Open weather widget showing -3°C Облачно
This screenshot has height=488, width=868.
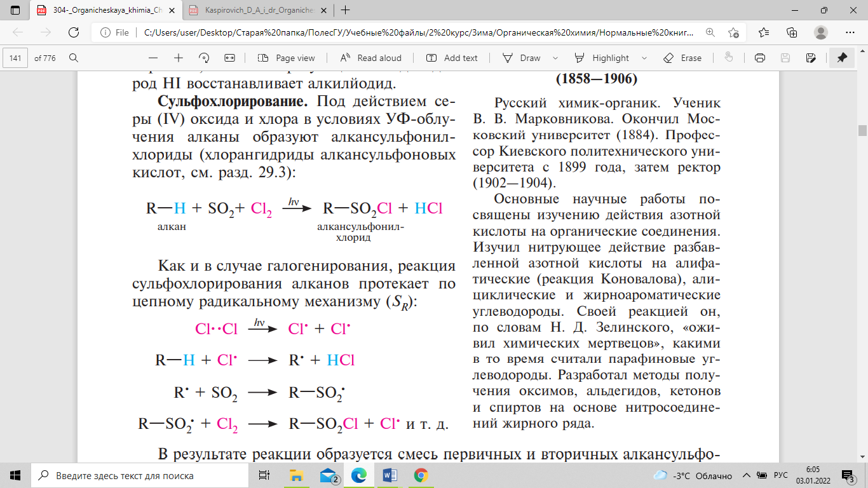(693, 475)
